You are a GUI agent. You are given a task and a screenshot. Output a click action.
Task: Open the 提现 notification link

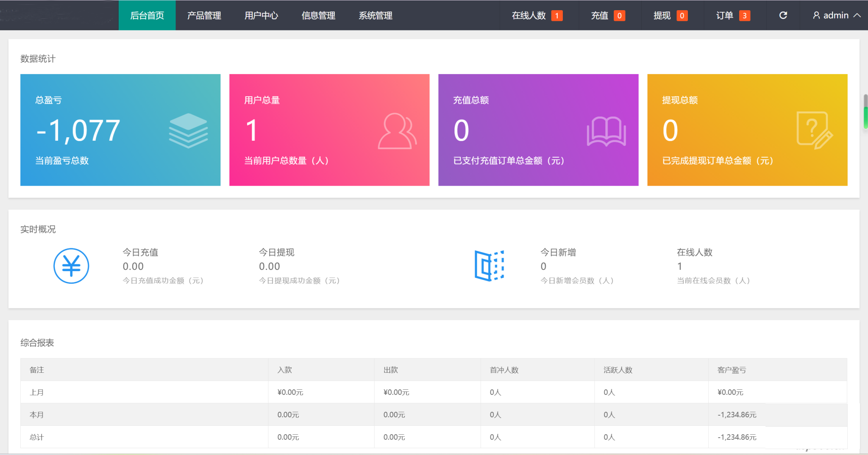click(x=670, y=15)
